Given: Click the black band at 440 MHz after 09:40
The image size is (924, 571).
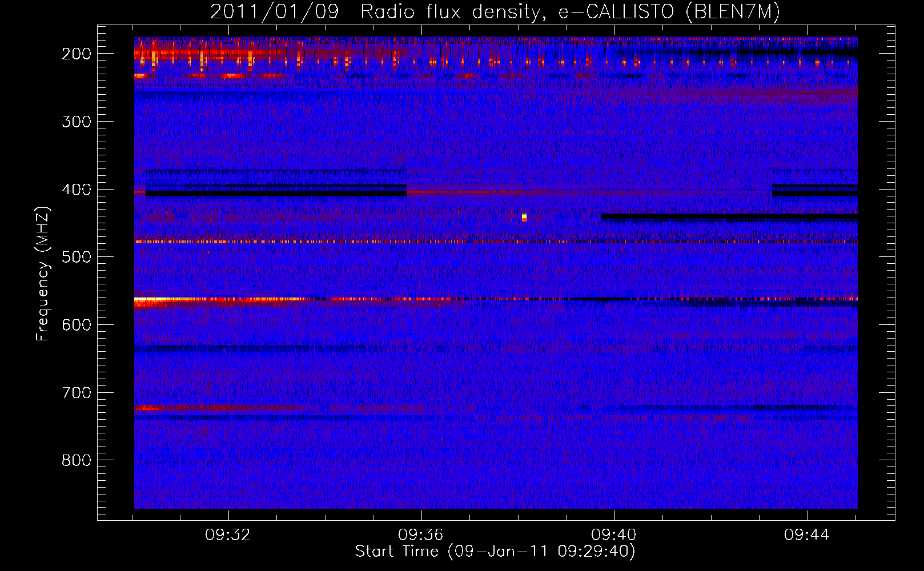Looking at the screenshot, I should [x=729, y=217].
